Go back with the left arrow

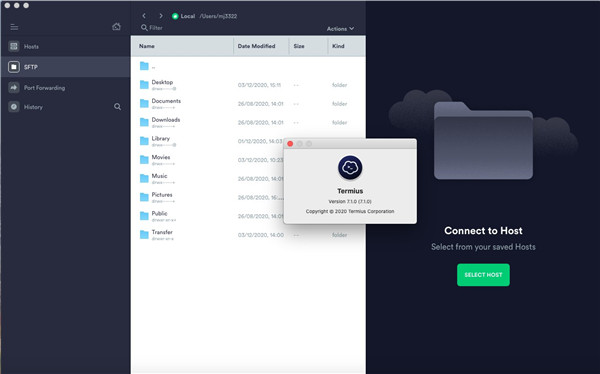pyautogui.click(x=144, y=16)
